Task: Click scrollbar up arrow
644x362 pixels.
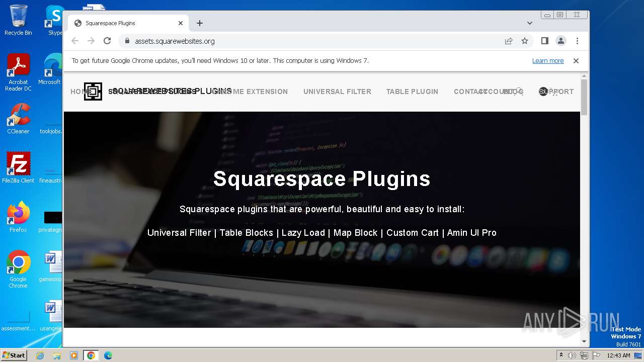Action: [584, 76]
